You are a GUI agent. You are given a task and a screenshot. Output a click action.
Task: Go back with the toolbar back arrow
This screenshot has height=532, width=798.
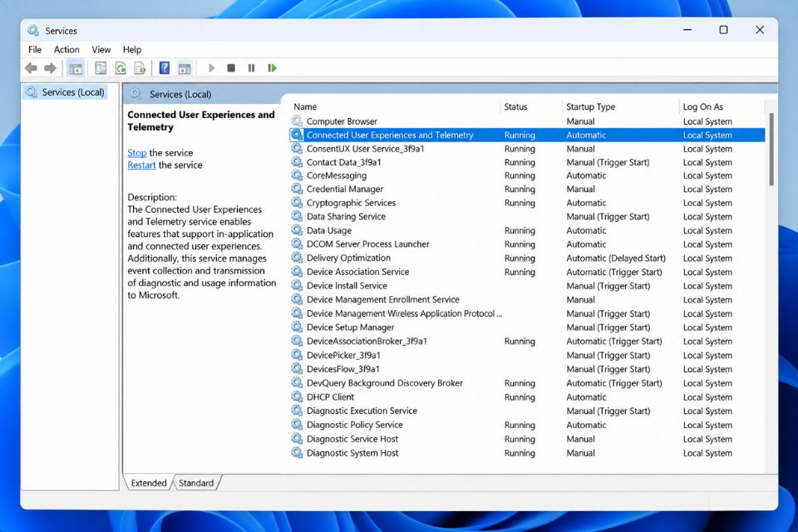[x=31, y=67]
